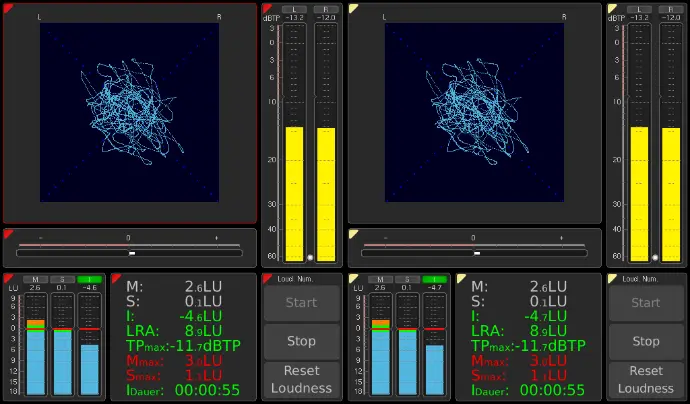This screenshot has width=690, height=404.
Task: Click the left Reset Loudness button
Action: point(301,379)
